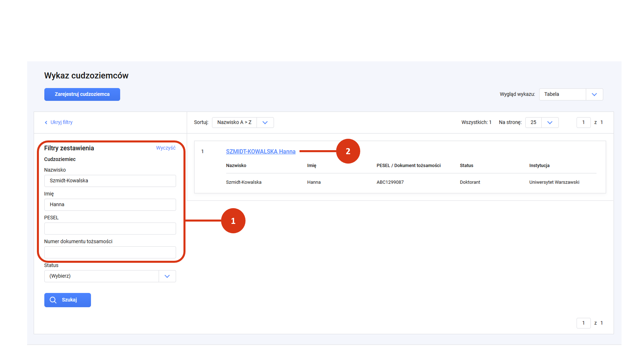Click the Status dropdown chevron icon
The width and height of the screenshot is (644, 362).
[167, 276]
